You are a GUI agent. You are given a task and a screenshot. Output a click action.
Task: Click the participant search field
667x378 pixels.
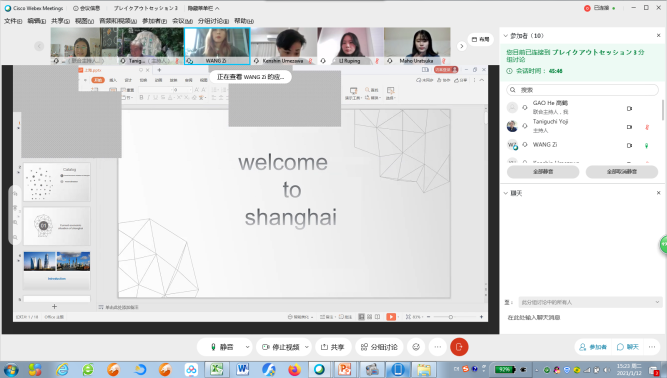click(x=582, y=90)
